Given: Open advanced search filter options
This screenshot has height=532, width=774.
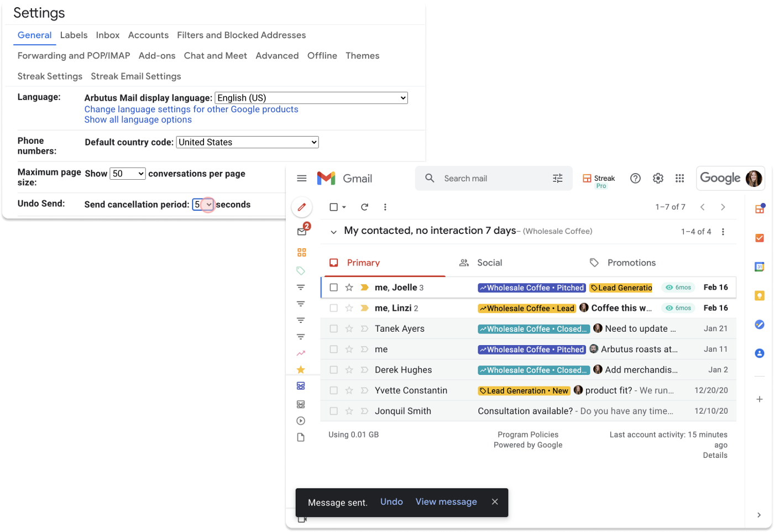Looking at the screenshot, I should pos(557,178).
